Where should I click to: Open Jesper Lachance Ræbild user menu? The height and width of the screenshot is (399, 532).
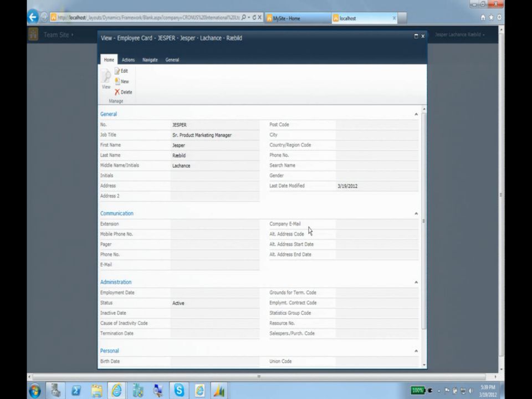point(459,34)
